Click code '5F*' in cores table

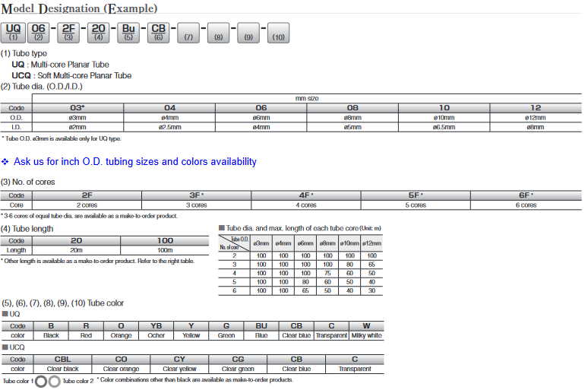point(416,195)
